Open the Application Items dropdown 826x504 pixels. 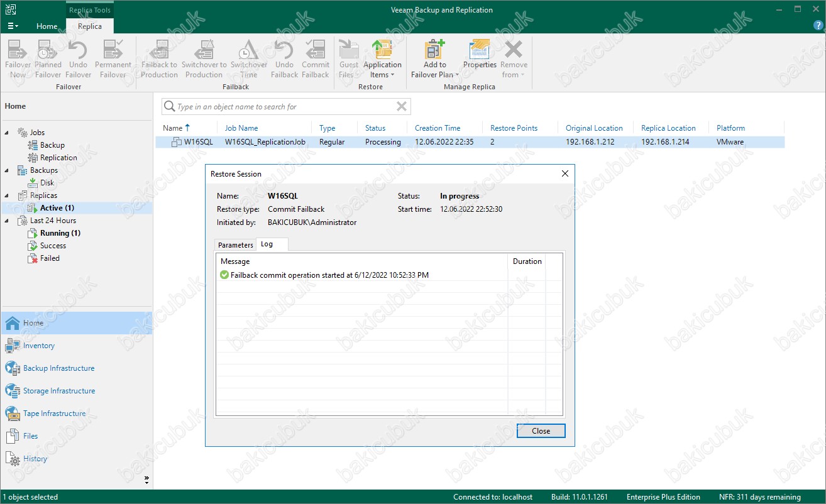[x=382, y=59]
